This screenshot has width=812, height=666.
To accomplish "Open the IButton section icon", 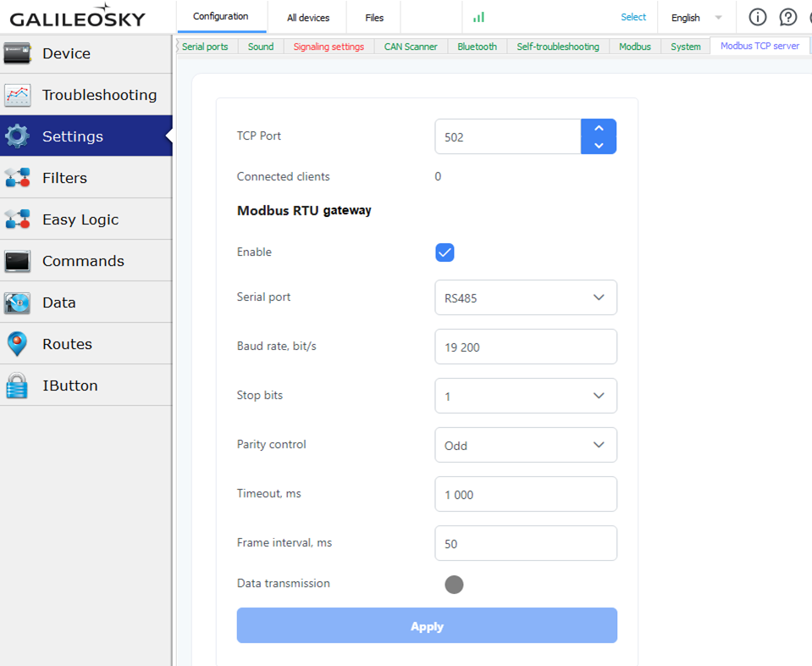I will pyautogui.click(x=18, y=386).
